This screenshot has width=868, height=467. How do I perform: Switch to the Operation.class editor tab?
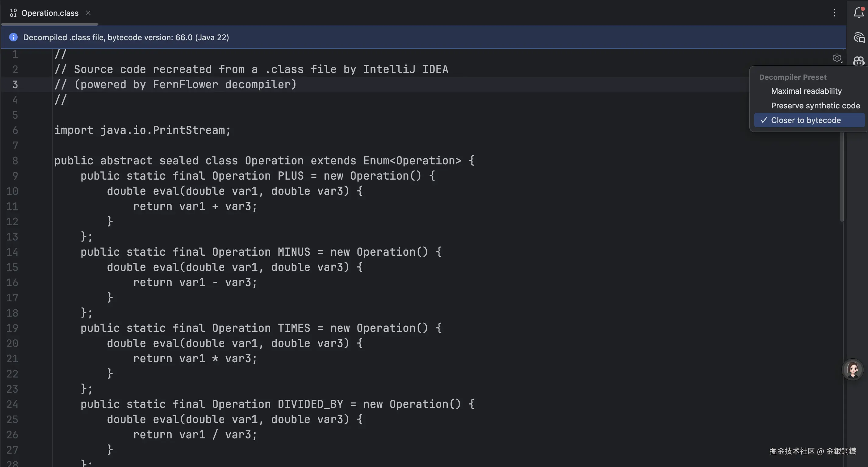pyautogui.click(x=50, y=13)
